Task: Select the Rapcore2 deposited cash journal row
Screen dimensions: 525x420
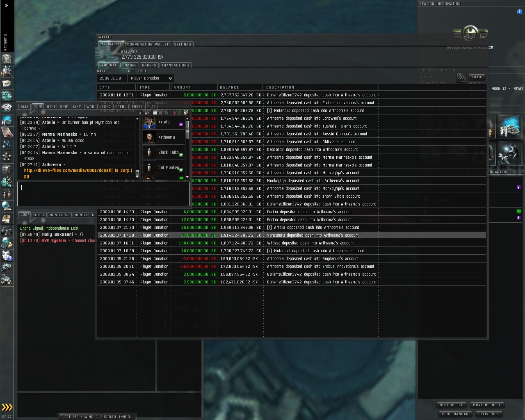Action: [292, 150]
